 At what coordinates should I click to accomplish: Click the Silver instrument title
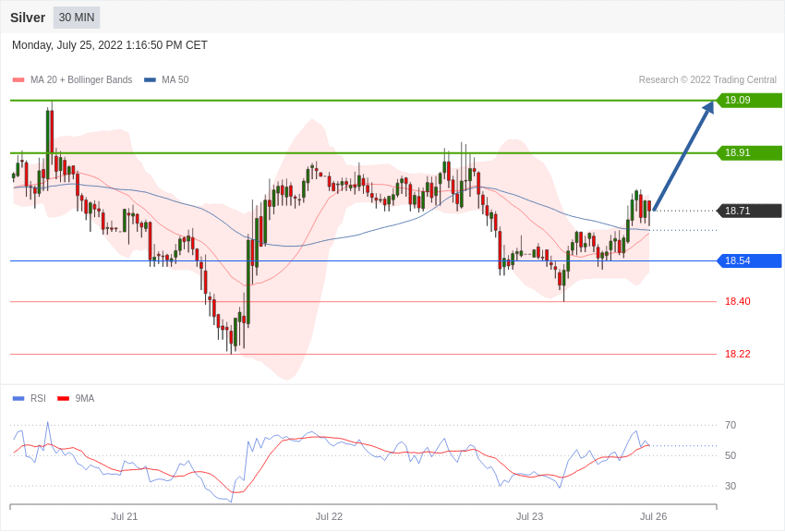tap(28, 18)
